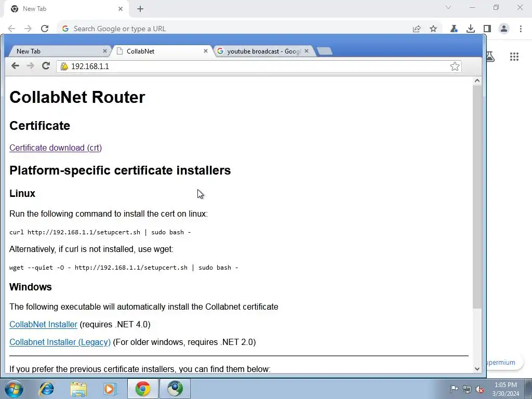This screenshot has width=532, height=399.
Task: Switch to the youtube broadcast Google tab
Action: click(x=263, y=51)
